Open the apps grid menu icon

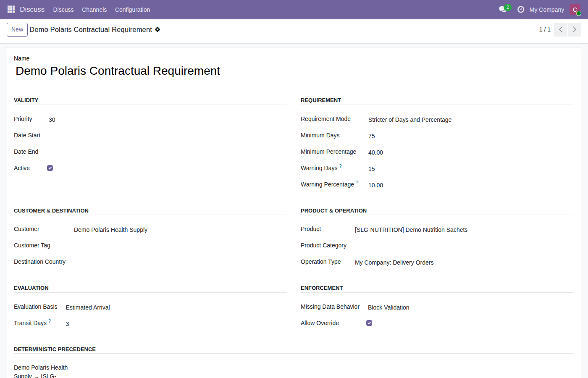click(11, 9)
